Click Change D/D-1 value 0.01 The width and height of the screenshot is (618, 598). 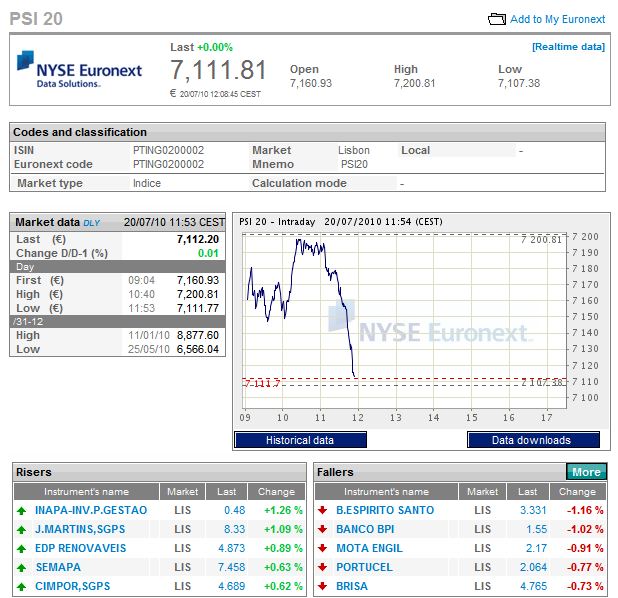pyautogui.click(x=208, y=253)
